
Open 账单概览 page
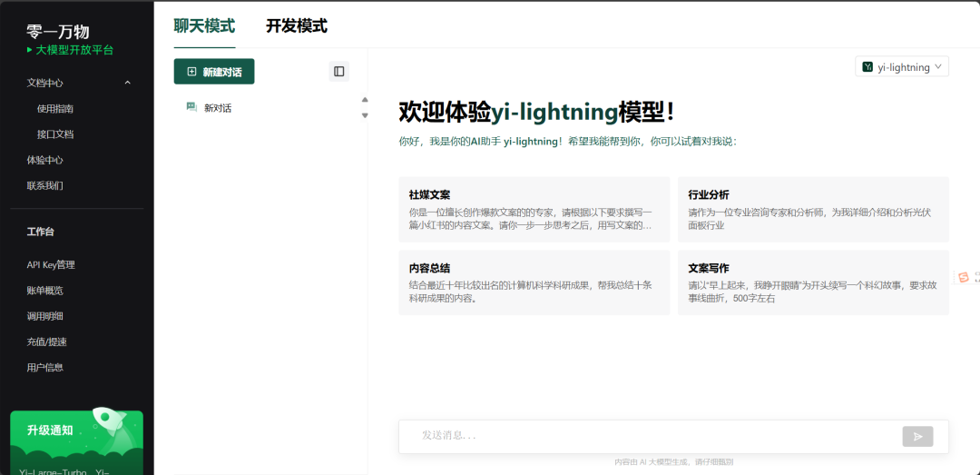point(45,291)
